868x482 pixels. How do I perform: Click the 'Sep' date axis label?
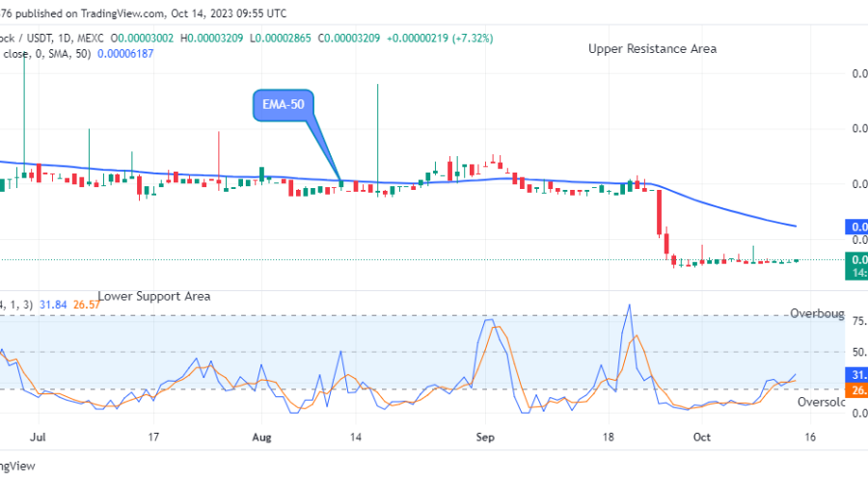click(485, 438)
